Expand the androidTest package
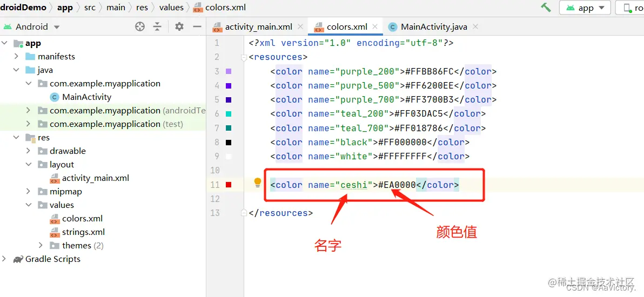 coord(28,110)
